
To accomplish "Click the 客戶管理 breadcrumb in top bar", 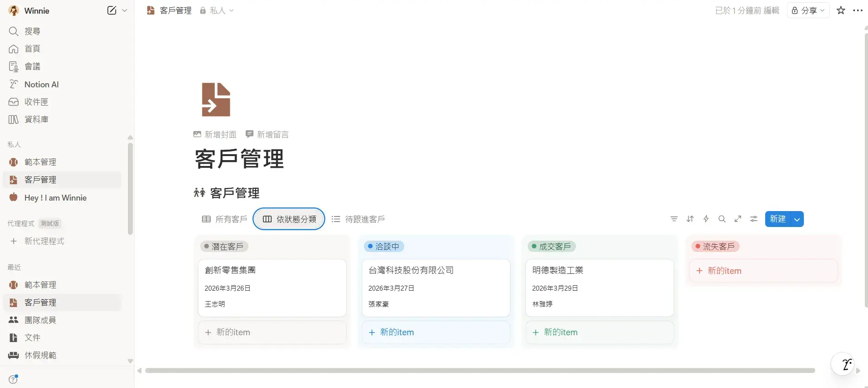I will coord(169,10).
